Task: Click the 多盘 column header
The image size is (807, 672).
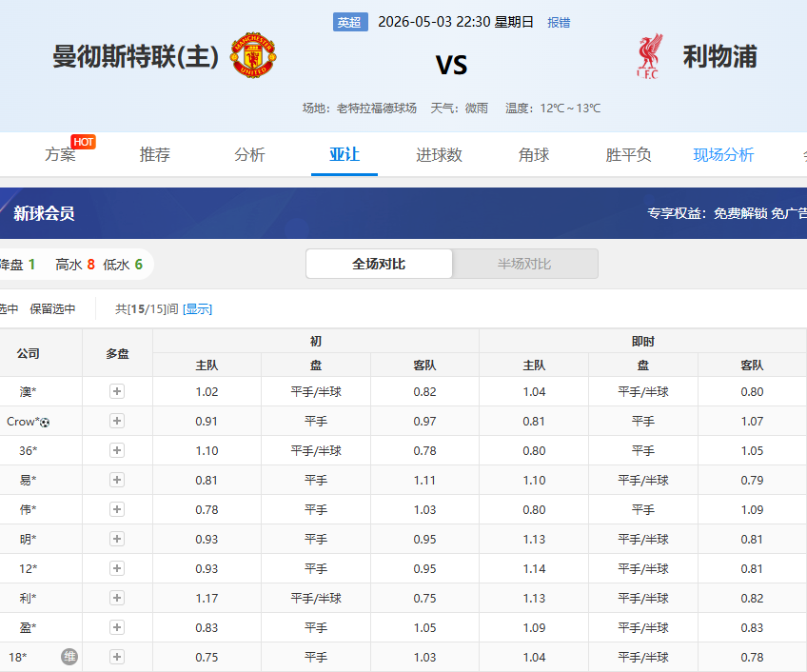Action: click(x=117, y=353)
